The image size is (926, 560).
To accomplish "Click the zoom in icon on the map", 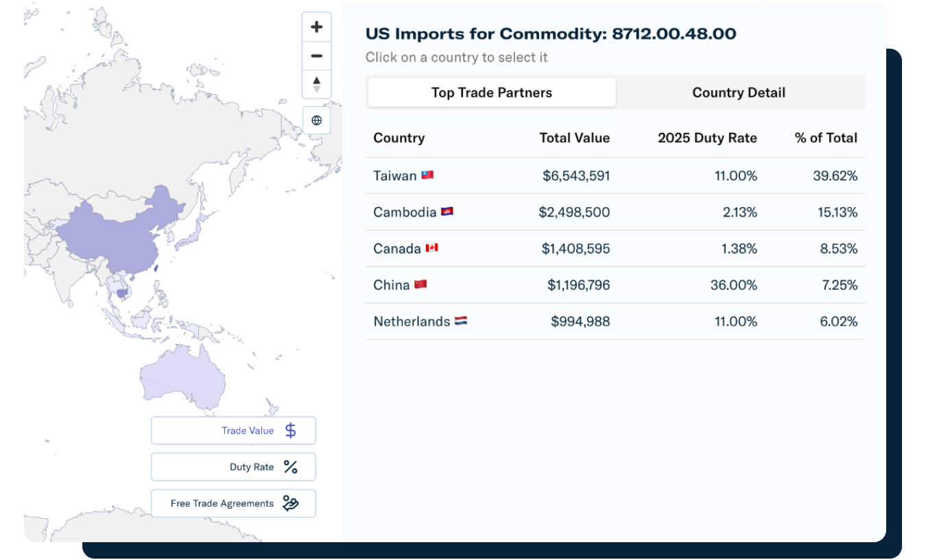I will (x=316, y=26).
